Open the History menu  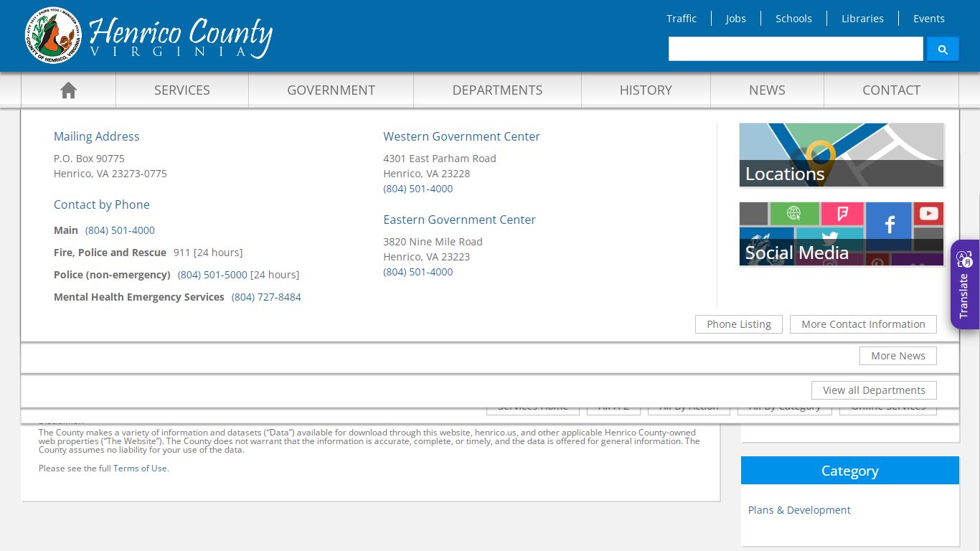coord(646,90)
